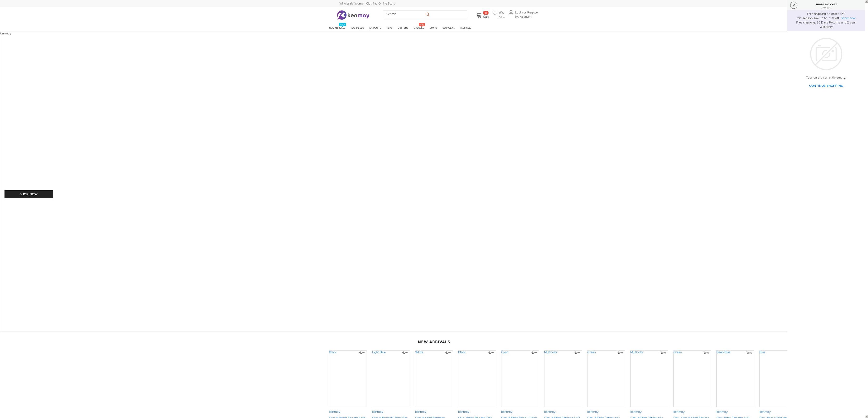Image resolution: width=868 pixels, height=418 pixels.
Task: Click the search magnifier icon
Action: click(427, 14)
